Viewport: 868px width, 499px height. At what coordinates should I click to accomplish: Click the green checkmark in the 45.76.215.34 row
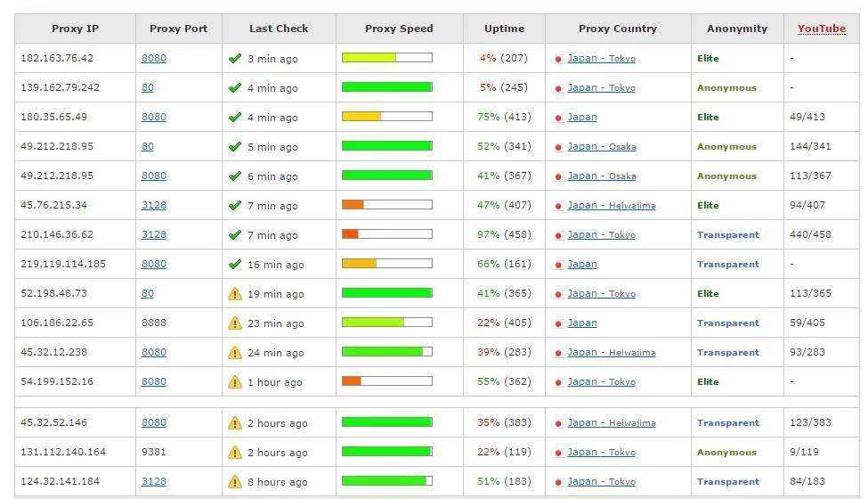click(235, 205)
